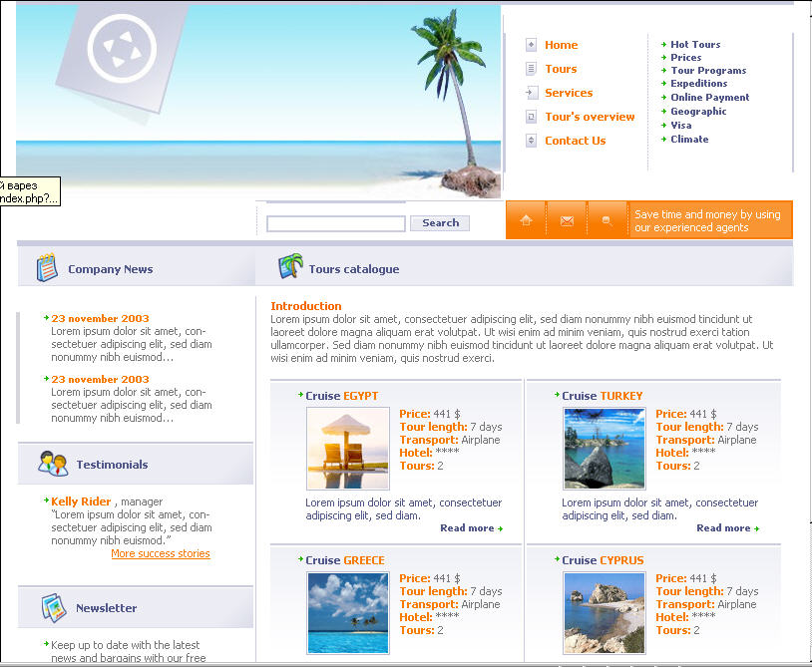Click the Egypt beach umbrella thumbnail
The image size is (812, 667).
pyautogui.click(x=348, y=448)
